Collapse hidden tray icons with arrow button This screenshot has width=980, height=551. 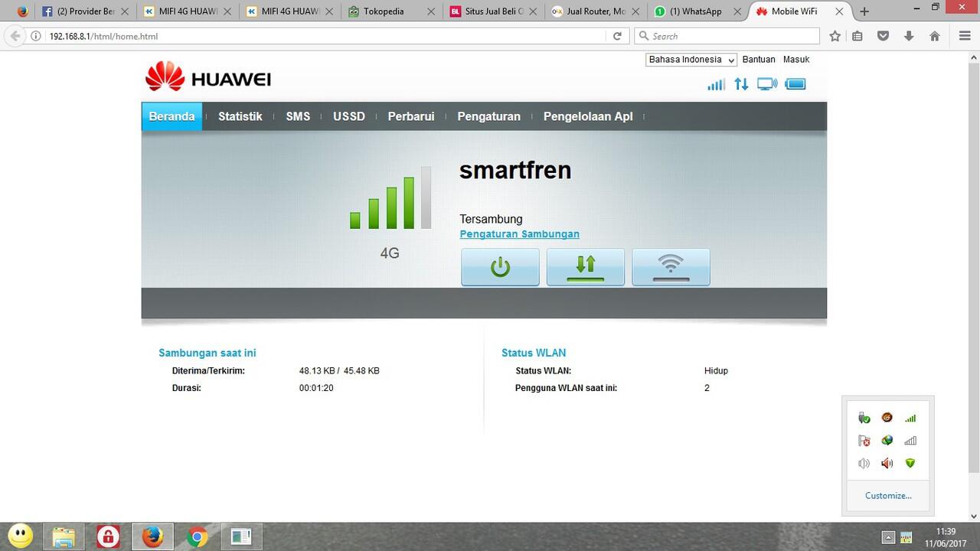[x=888, y=536]
